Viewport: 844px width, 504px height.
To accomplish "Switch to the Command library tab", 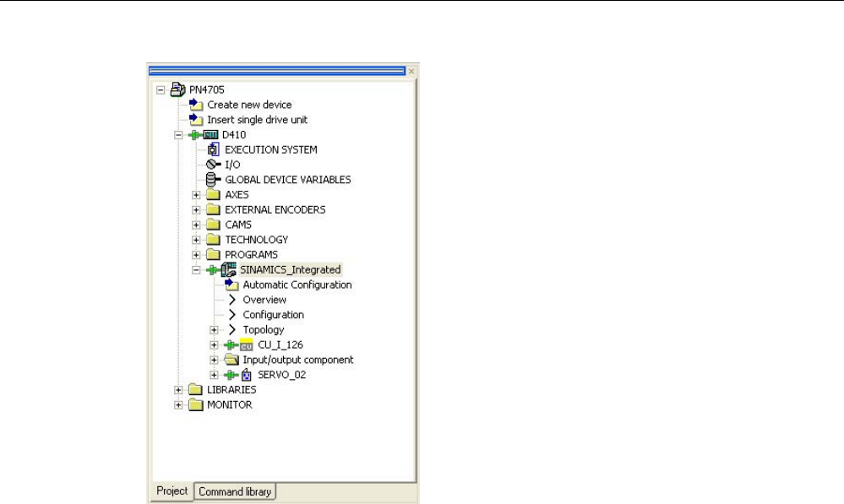I will coord(235,491).
